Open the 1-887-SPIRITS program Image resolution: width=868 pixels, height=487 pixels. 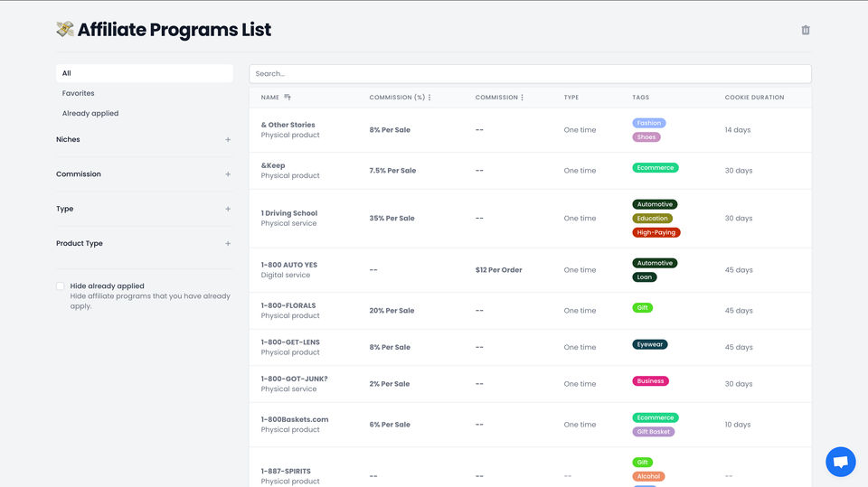(286, 472)
